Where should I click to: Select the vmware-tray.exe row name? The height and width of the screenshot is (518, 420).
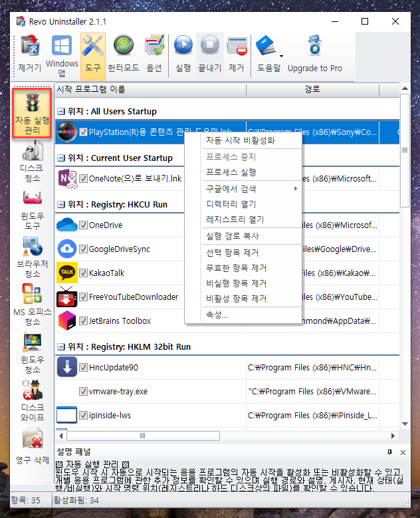coord(118,392)
